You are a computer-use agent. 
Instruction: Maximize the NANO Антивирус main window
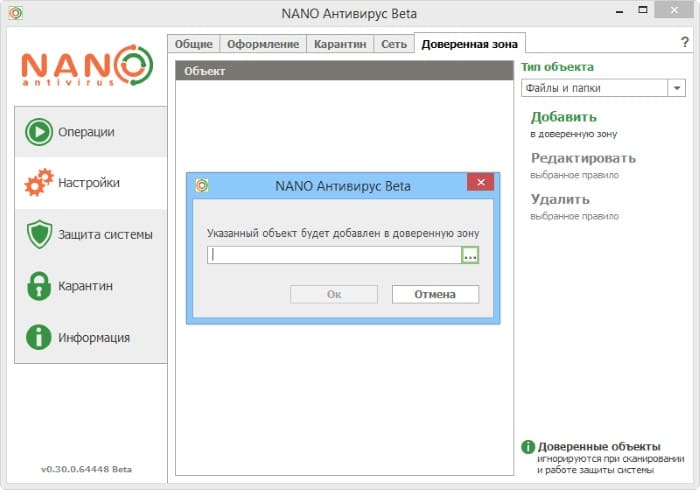pyautogui.click(x=642, y=10)
